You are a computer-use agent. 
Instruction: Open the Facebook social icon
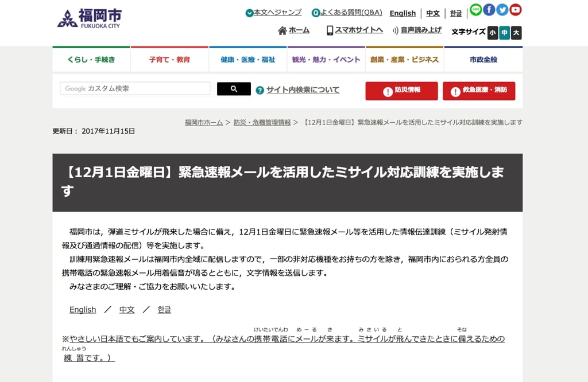click(x=489, y=10)
